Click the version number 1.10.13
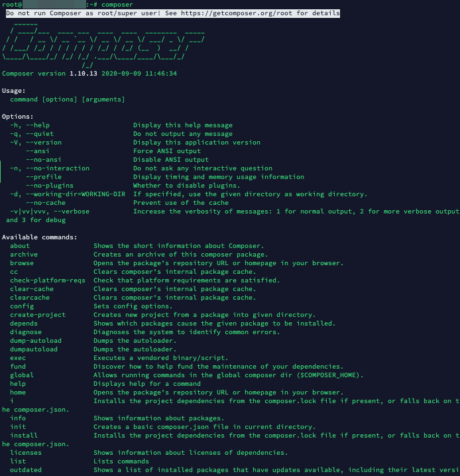This screenshot has height=476, width=460. [84, 74]
